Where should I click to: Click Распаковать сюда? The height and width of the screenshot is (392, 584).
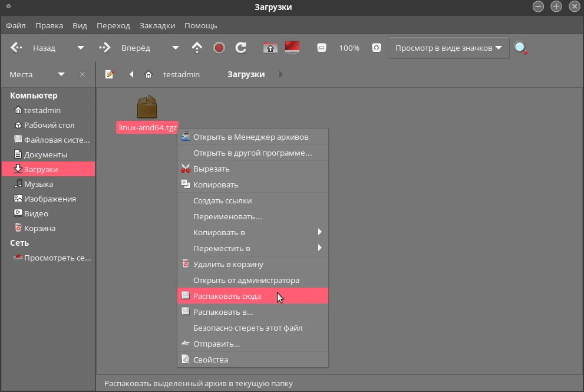pyautogui.click(x=253, y=296)
